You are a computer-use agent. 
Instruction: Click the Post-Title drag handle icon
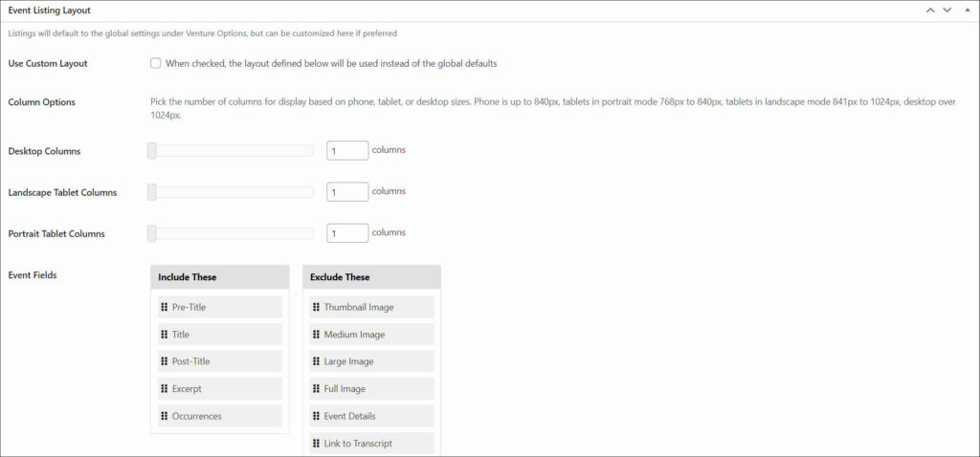[x=165, y=361]
